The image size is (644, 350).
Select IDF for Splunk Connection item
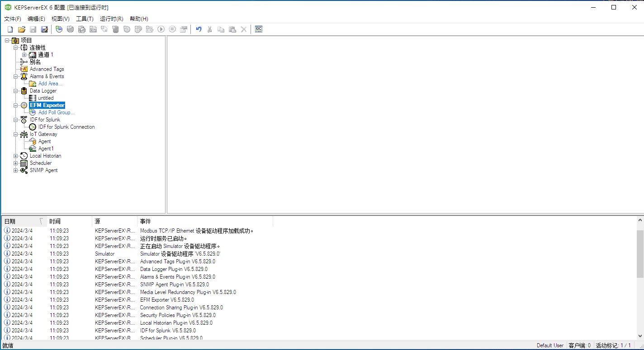tap(66, 127)
